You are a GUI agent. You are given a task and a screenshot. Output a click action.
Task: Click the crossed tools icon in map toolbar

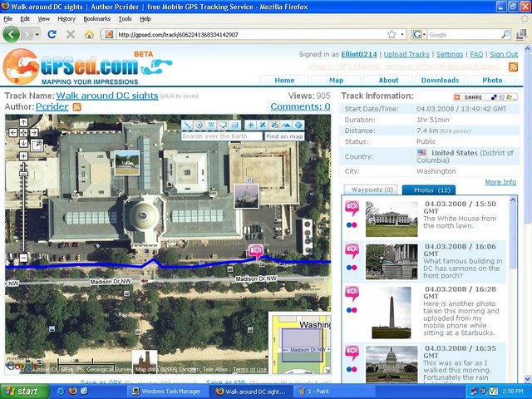263,126
